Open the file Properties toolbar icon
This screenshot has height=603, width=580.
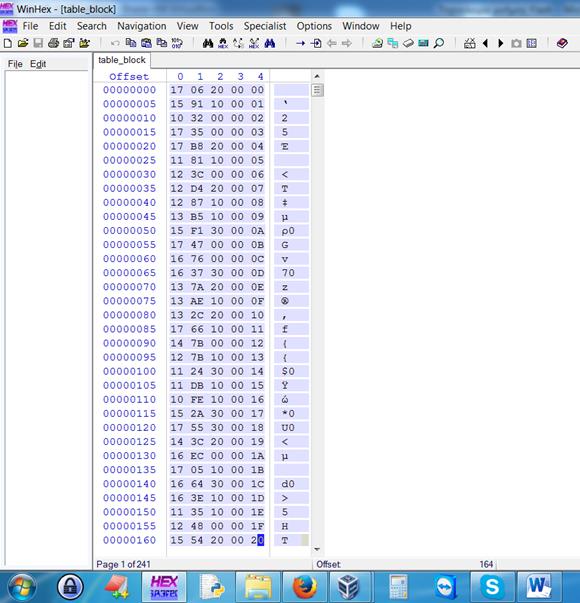click(69, 43)
